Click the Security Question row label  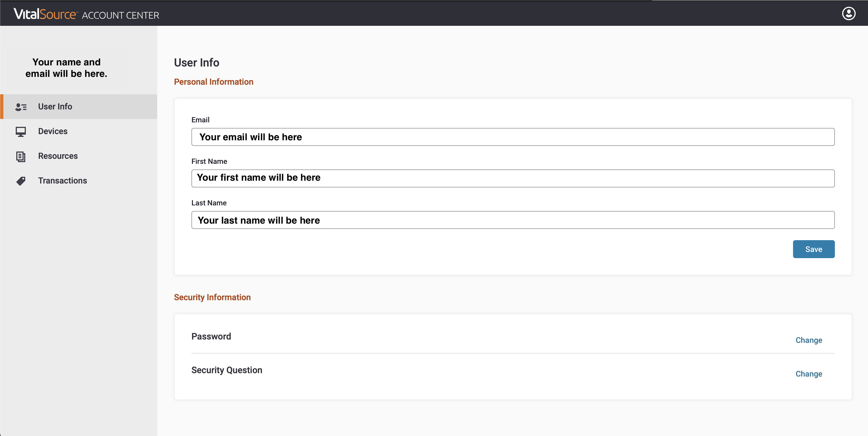tap(227, 370)
